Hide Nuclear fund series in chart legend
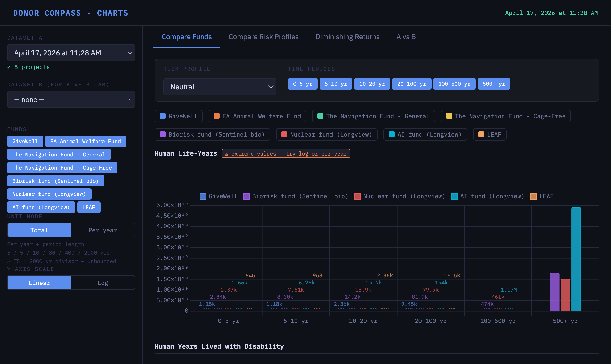The width and height of the screenshot is (611, 364). [399, 196]
